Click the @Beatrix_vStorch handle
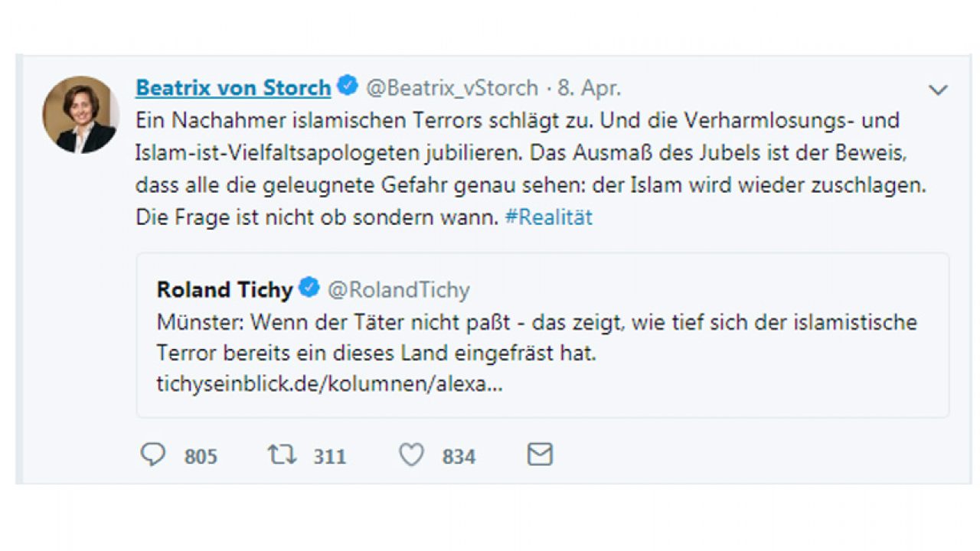This screenshot has width=980, height=551. [452, 88]
